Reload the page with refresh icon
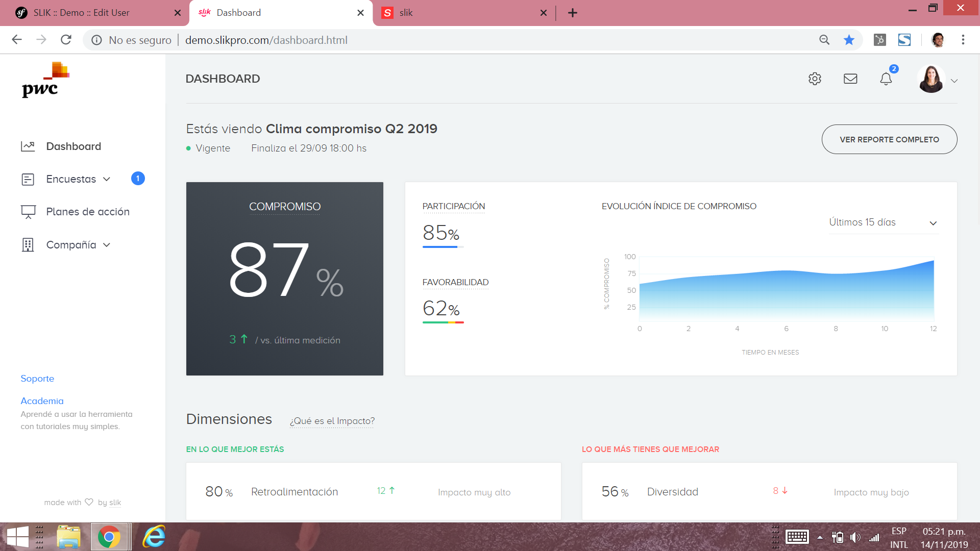 pyautogui.click(x=66, y=40)
